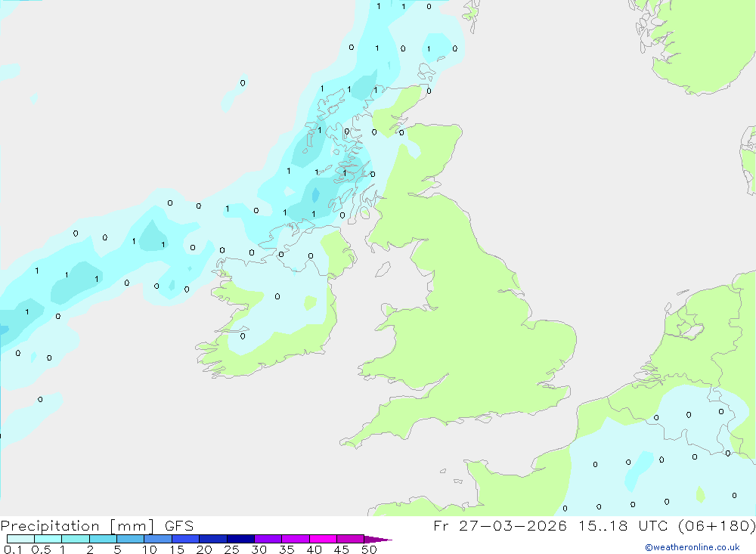Click the "10" legend scale label
756x554 pixels.
tap(150, 549)
